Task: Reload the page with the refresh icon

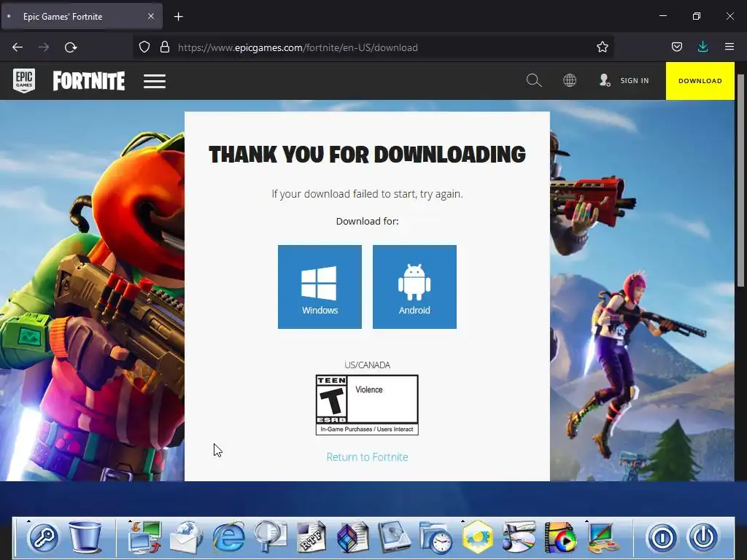Action: (71, 47)
